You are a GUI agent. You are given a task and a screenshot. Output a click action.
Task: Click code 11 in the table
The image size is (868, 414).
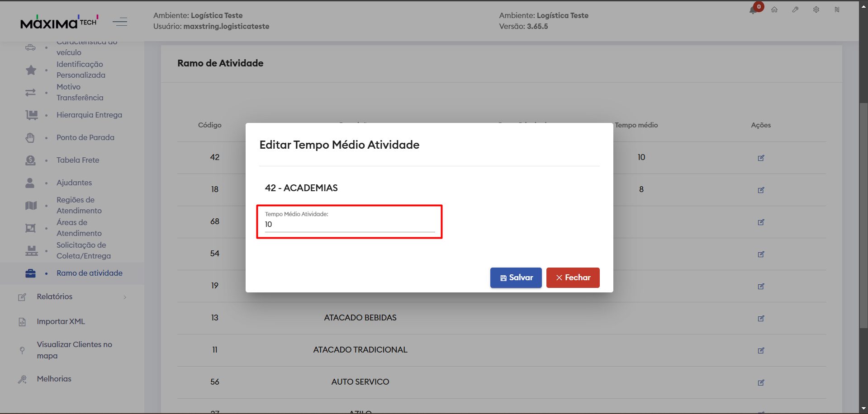click(215, 350)
